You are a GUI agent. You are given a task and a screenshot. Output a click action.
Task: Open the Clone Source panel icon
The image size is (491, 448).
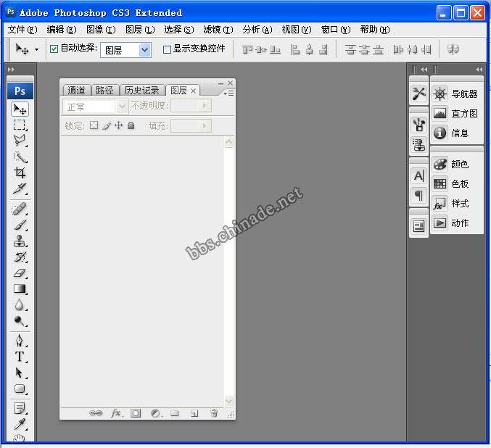point(418,144)
